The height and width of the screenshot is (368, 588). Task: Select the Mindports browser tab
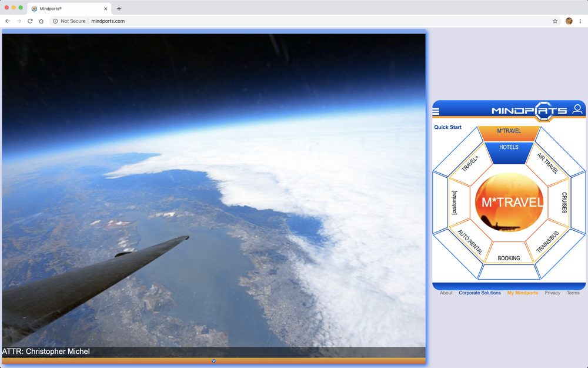point(69,9)
